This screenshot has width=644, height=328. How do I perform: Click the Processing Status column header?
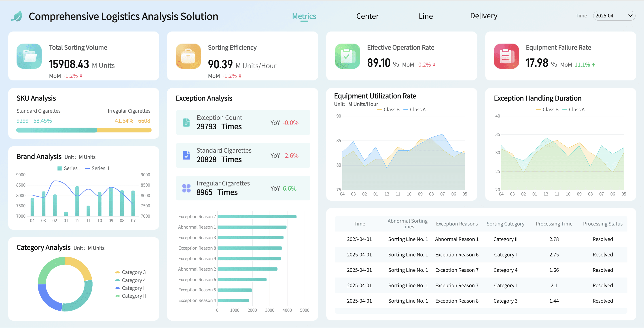click(603, 224)
